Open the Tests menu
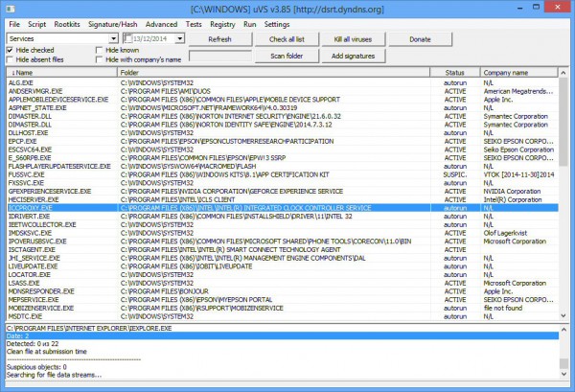This screenshot has height=392, width=575. [194, 24]
